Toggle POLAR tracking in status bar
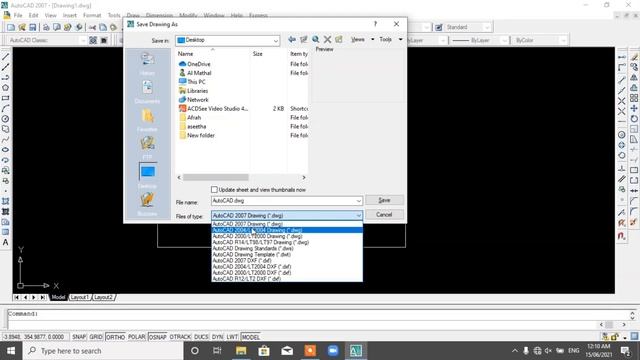The image size is (640, 360). coord(137,337)
